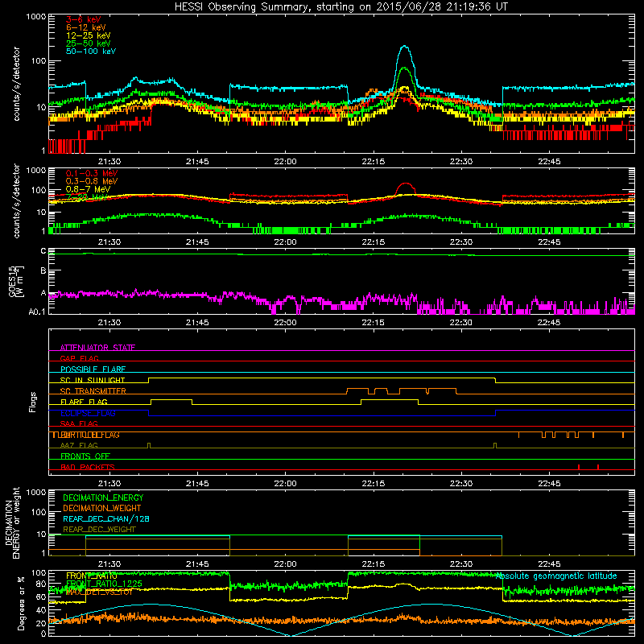The width and height of the screenshot is (644, 644).
Task: Click the first BAD_PACKETS spike near 22:50
Action: pos(579,467)
